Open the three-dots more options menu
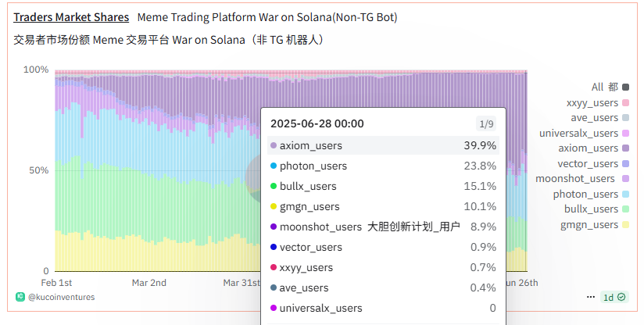This screenshot has width=644, height=325. [591, 297]
